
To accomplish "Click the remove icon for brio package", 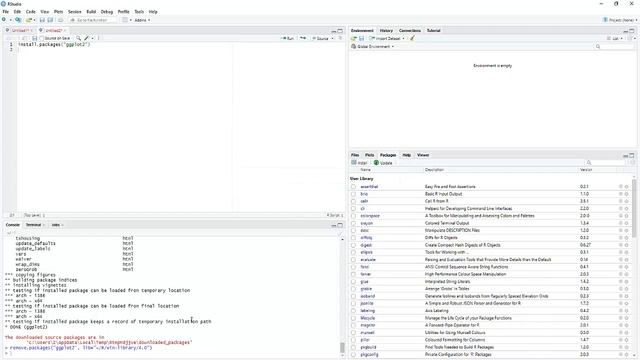I will click(627, 194).
